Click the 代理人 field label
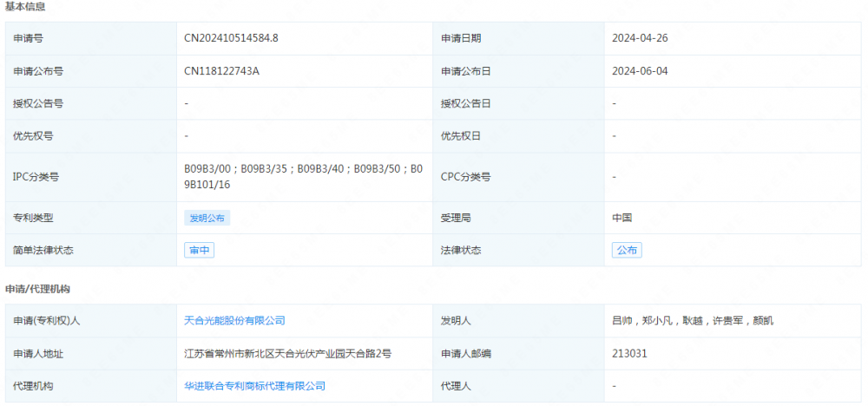Viewport: 868px width, 406px height. pos(456,385)
